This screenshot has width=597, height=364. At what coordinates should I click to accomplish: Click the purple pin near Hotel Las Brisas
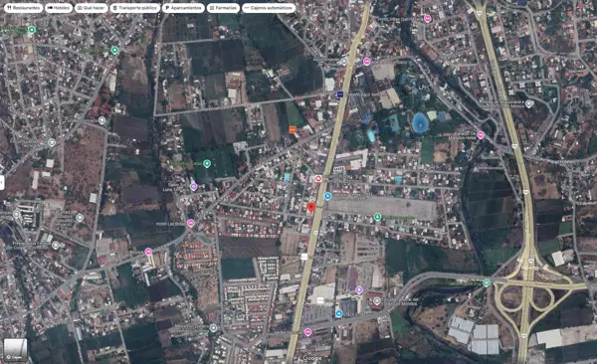tap(193, 187)
